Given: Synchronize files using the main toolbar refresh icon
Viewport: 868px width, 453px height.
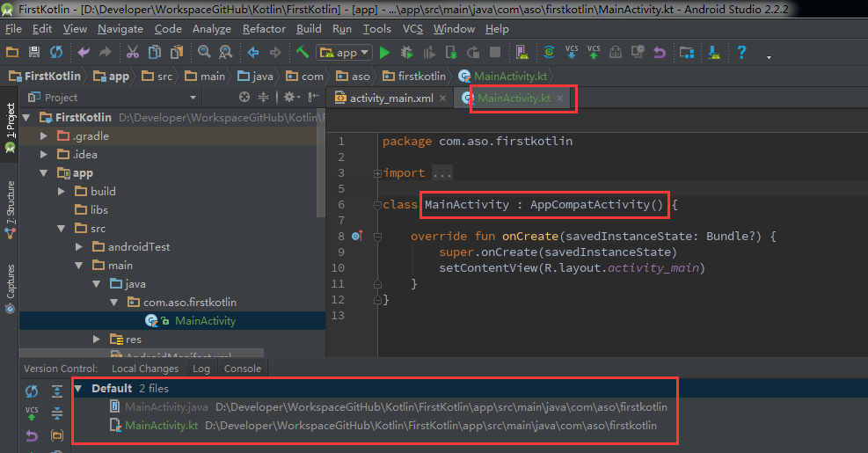Looking at the screenshot, I should click(56, 53).
